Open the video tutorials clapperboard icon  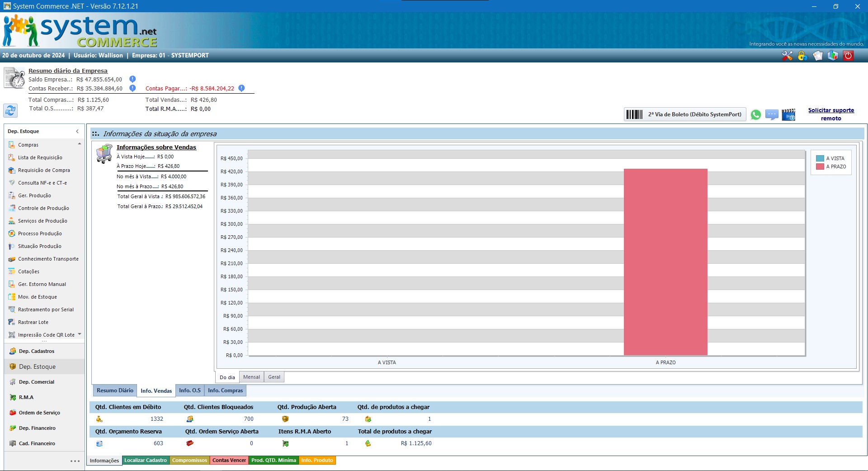click(788, 115)
